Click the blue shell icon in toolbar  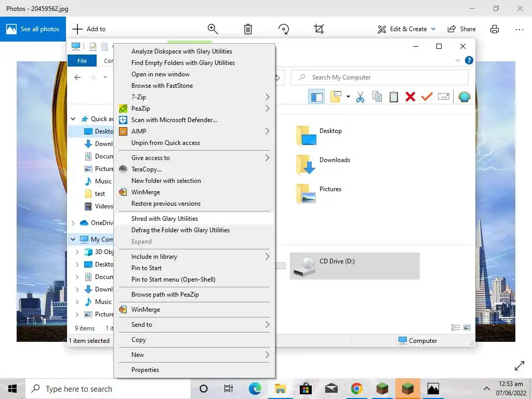pyautogui.click(x=464, y=97)
